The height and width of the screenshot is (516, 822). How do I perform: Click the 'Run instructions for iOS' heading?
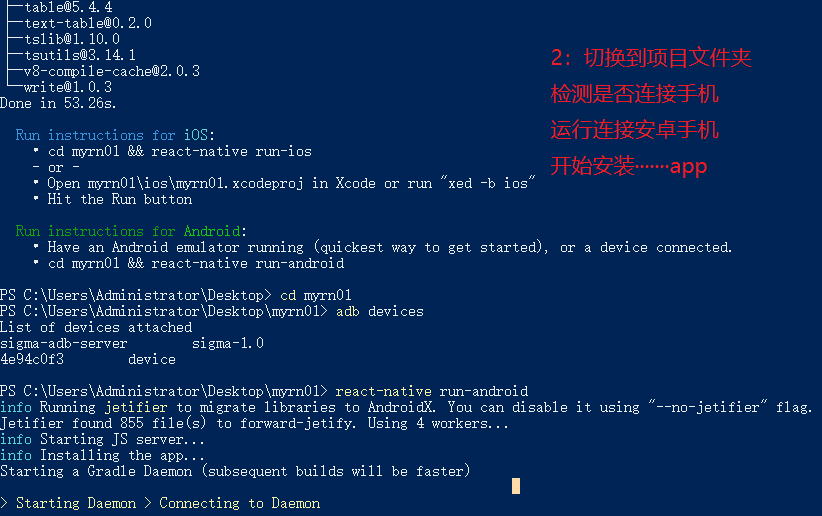click(115, 135)
